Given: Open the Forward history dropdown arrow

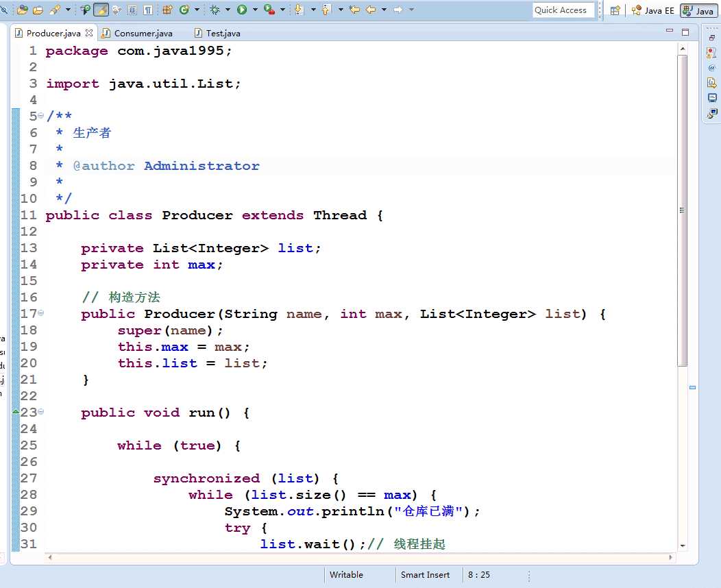Looking at the screenshot, I should click(411, 9).
